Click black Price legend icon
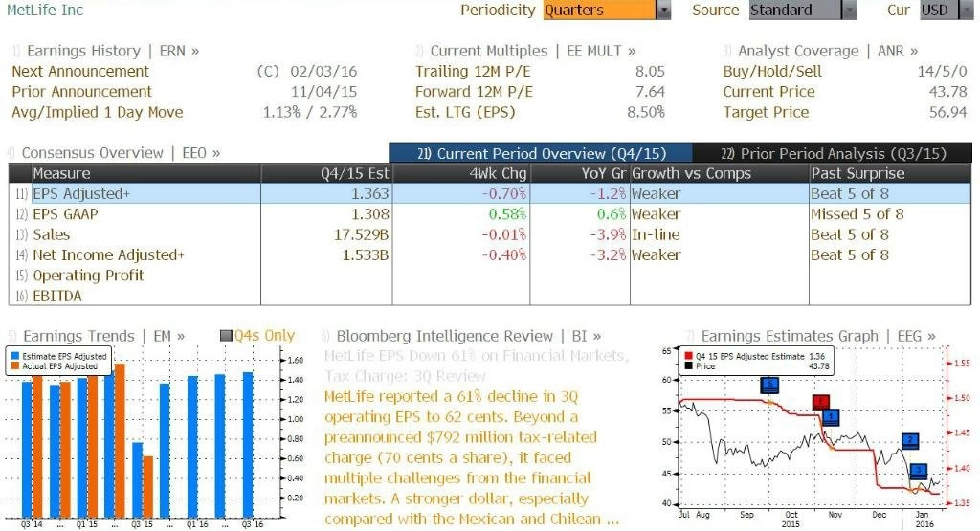980x531 pixels. pos(689,366)
